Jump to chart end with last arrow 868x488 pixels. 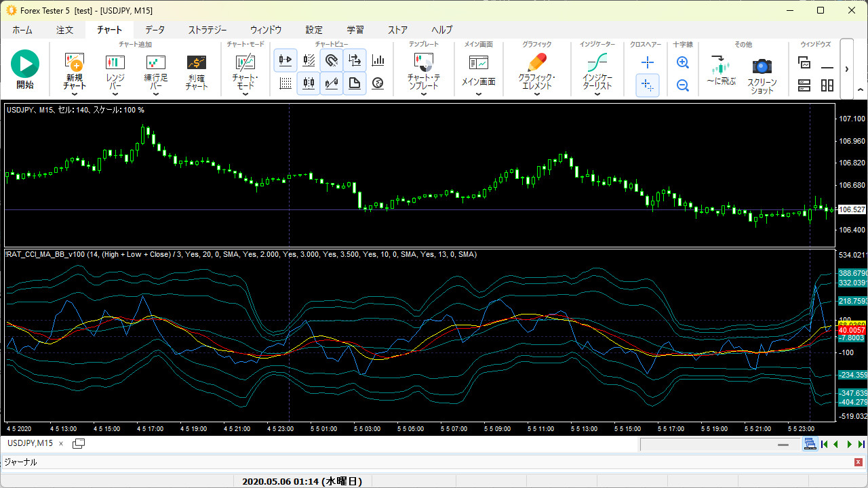(861, 445)
